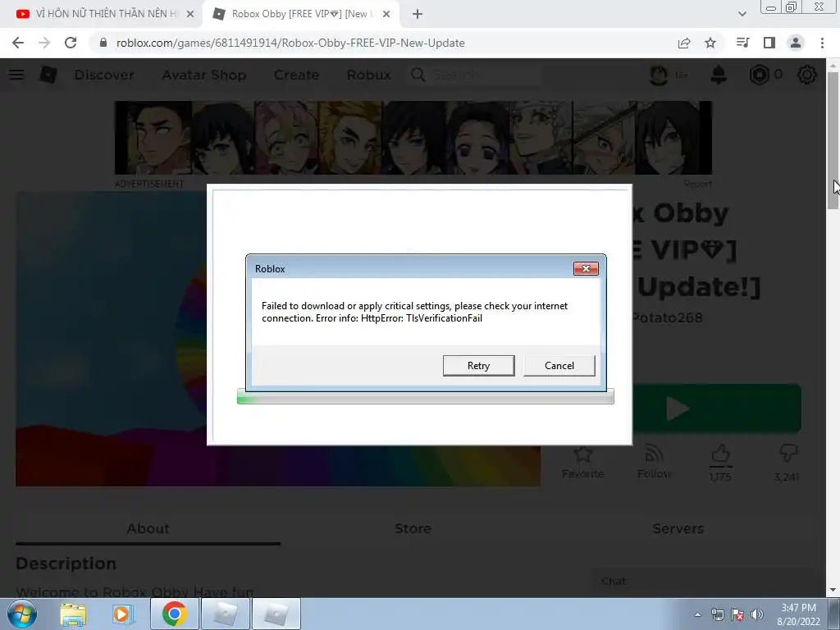Switch to the Servers tab

678,528
